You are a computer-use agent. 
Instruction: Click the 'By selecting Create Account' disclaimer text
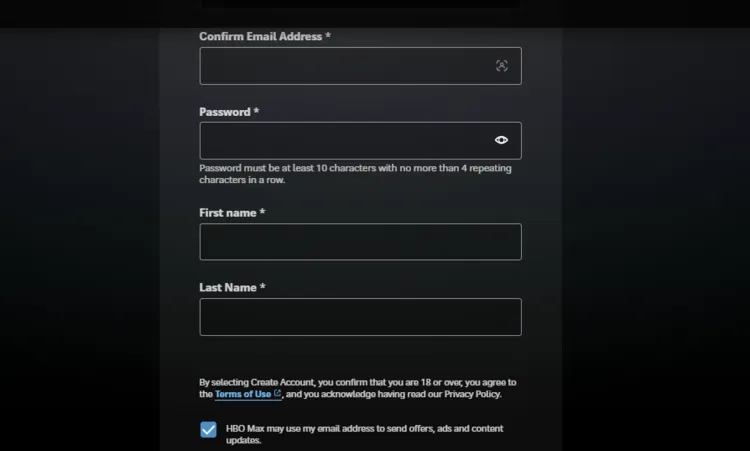357,382
